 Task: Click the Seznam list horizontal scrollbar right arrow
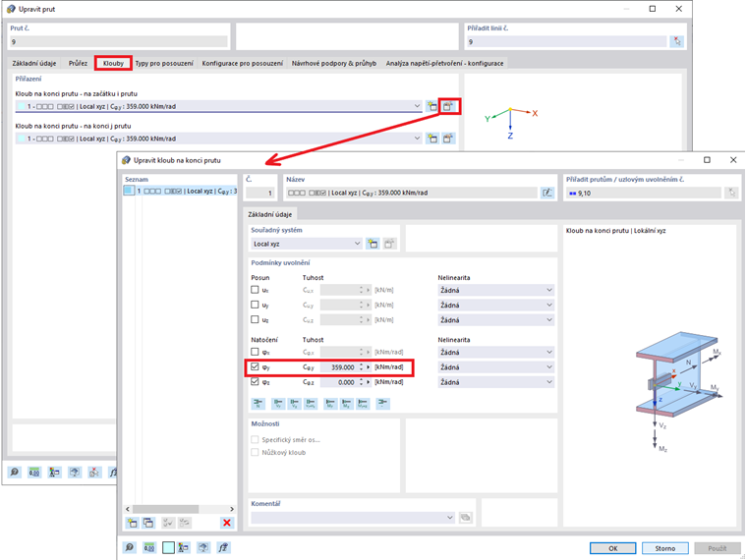232,509
